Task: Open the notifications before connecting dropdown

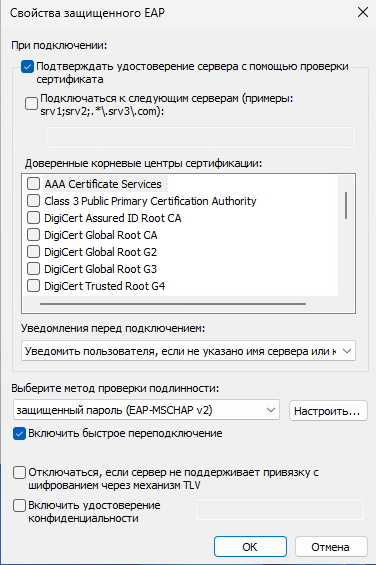Action: pyautogui.click(x=188, y=351)
